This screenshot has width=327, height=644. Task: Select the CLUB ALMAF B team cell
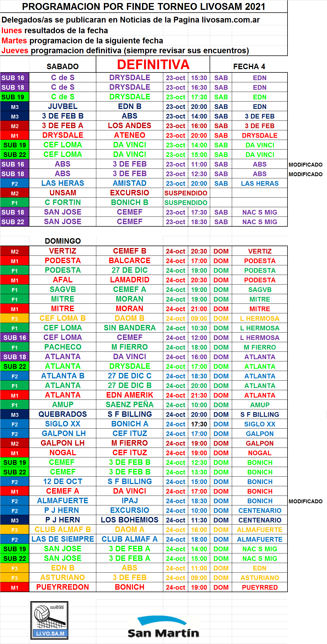[63, 530]
